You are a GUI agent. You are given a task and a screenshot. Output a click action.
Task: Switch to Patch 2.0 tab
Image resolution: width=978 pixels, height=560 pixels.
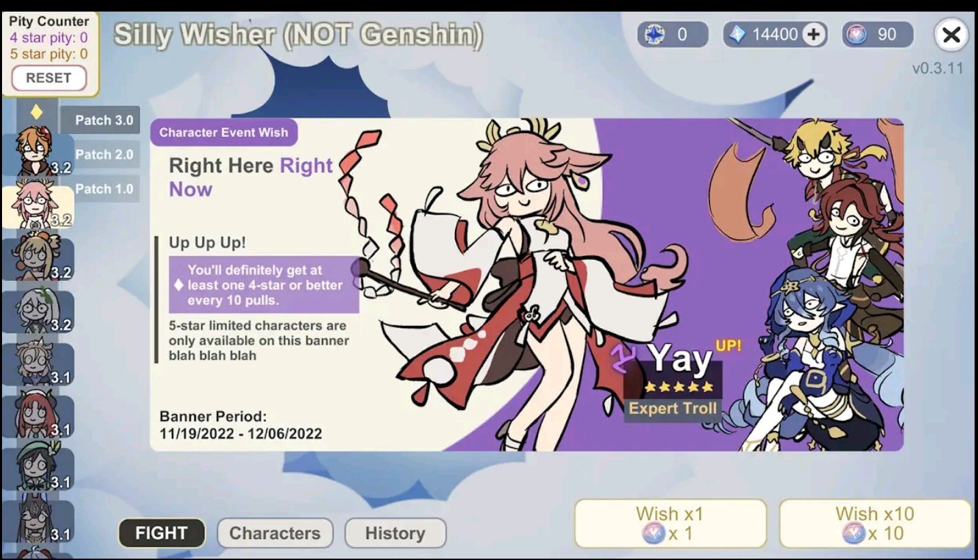(x=103, y=154)
